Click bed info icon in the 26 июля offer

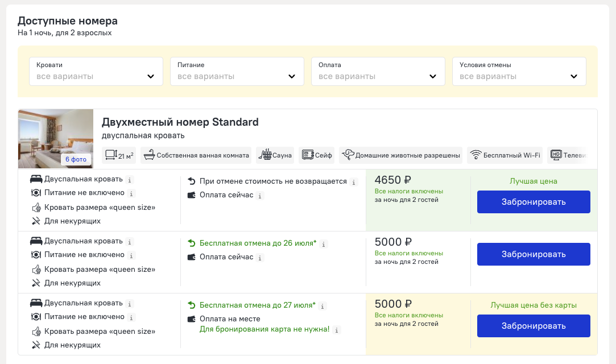point(130,242)
